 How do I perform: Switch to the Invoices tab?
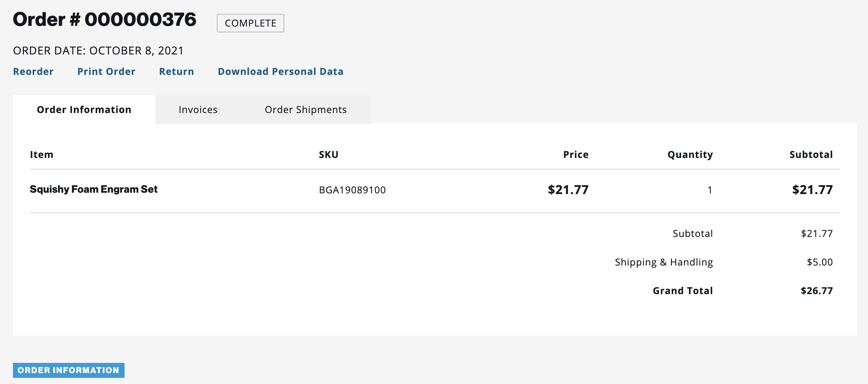coord(198,110)
